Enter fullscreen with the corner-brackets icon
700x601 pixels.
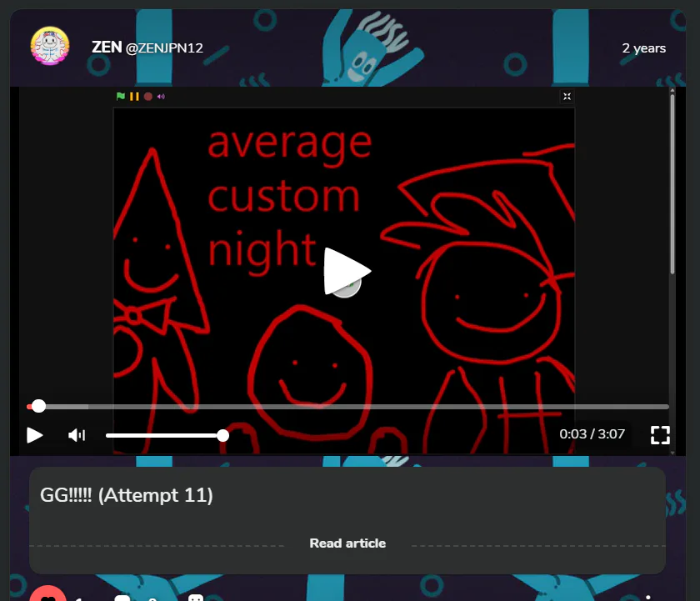click(x=660, y=435)
